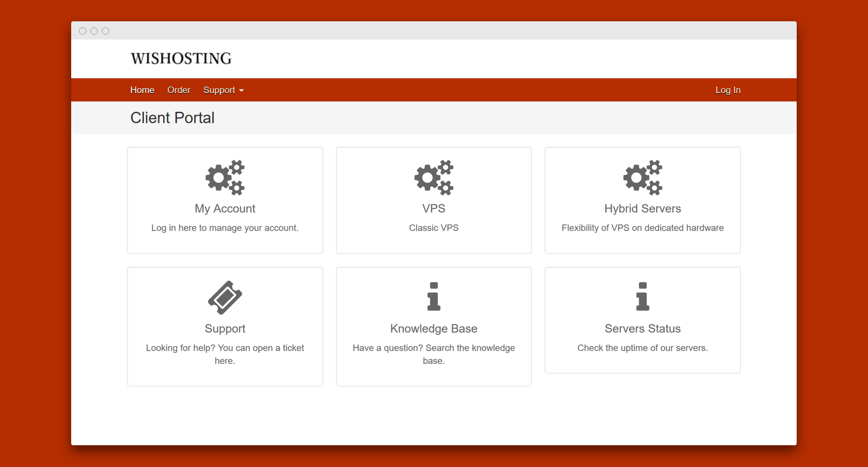Click the info icon above Knowledge Base
The image size is (868, 467).
coord(434,297)
